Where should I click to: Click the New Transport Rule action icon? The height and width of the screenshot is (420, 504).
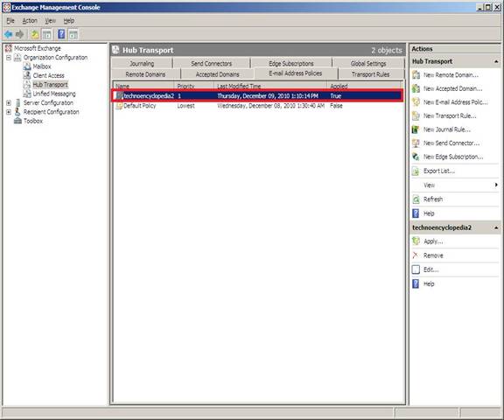coord(416,115)
